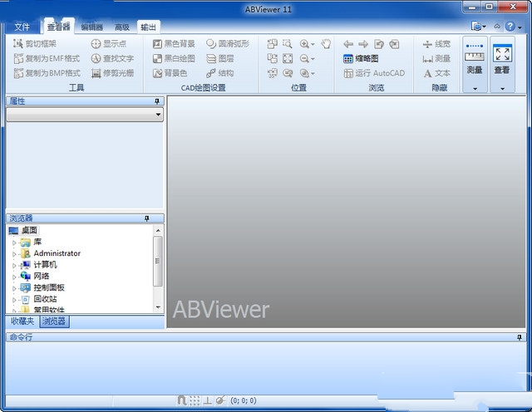Select 控制面板 in the browser tree
The width and height of the screenshot is (532, 412).
tap(49, 287)
